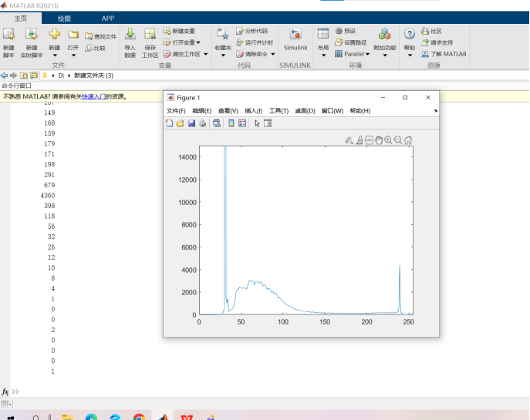Click New Variable (新建变量)
The image size is (530, 420).
pyautogui.click(x=179, y=31)
